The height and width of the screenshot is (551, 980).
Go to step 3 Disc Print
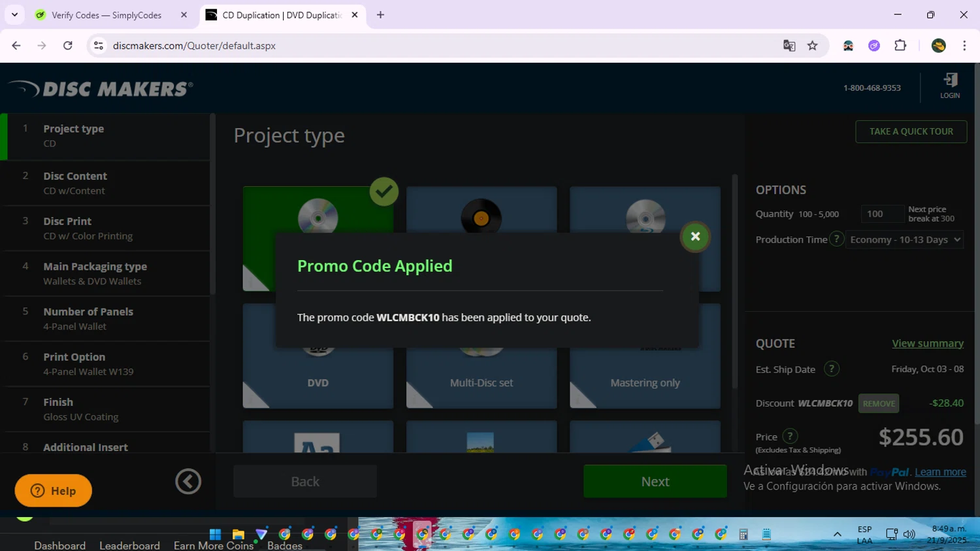[105, 228]
